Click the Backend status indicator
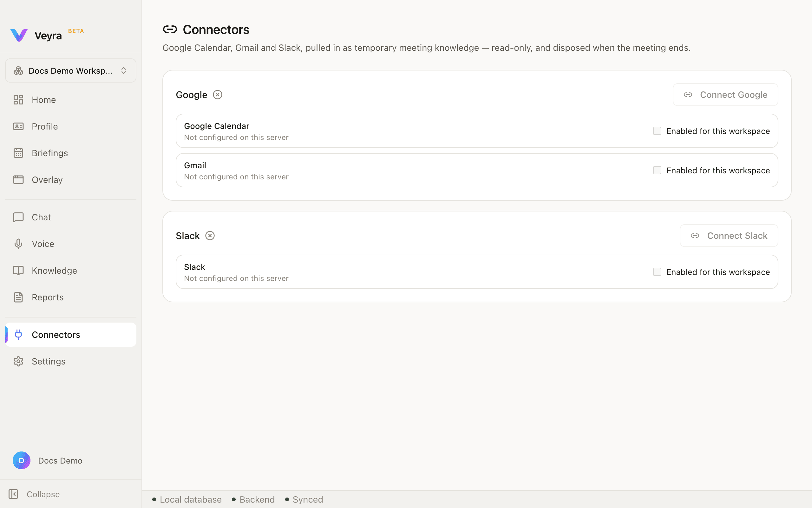Viewport: 812px width, 508px height. [x=253, y=500]
